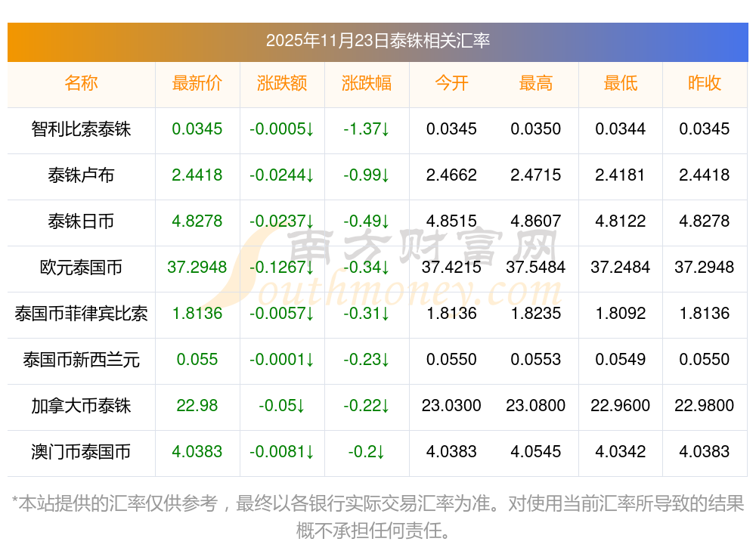The width and height of the screenshot is (756, 554).
Task: Click high value 4.0545
Action: click(x=536, y=452)
